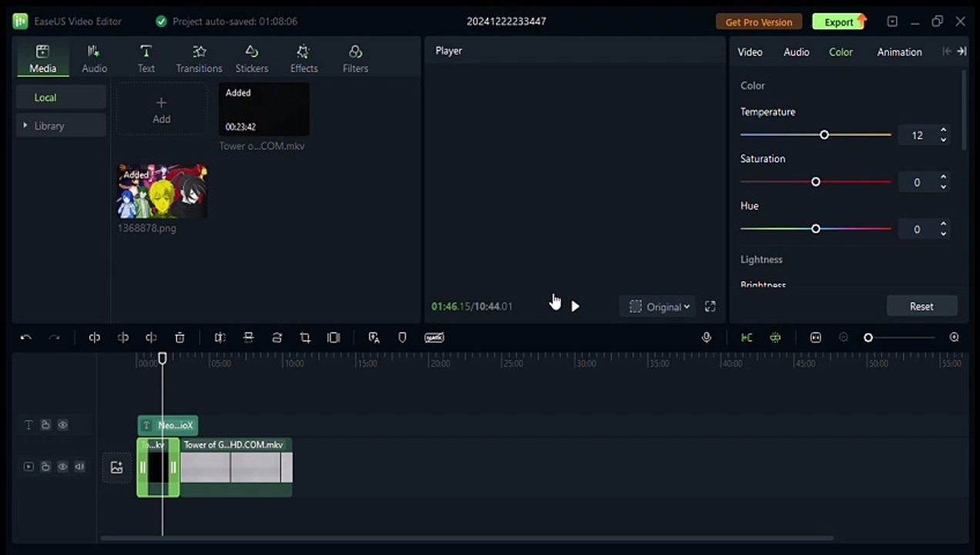Switch to the Transitions tab
The height and width of the screenshot is (555, 980).
point(199,59)
